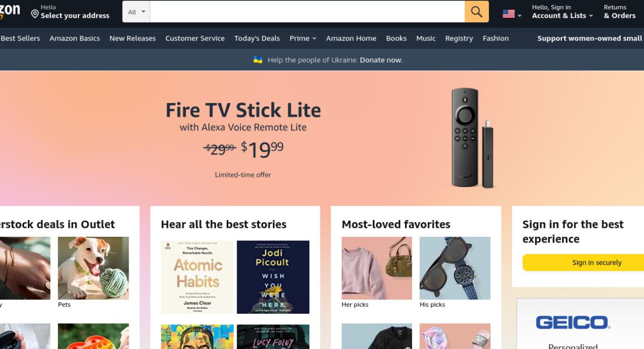
Task: Click the Ukraine flag icon in the banner
Action: pos(258,60)
